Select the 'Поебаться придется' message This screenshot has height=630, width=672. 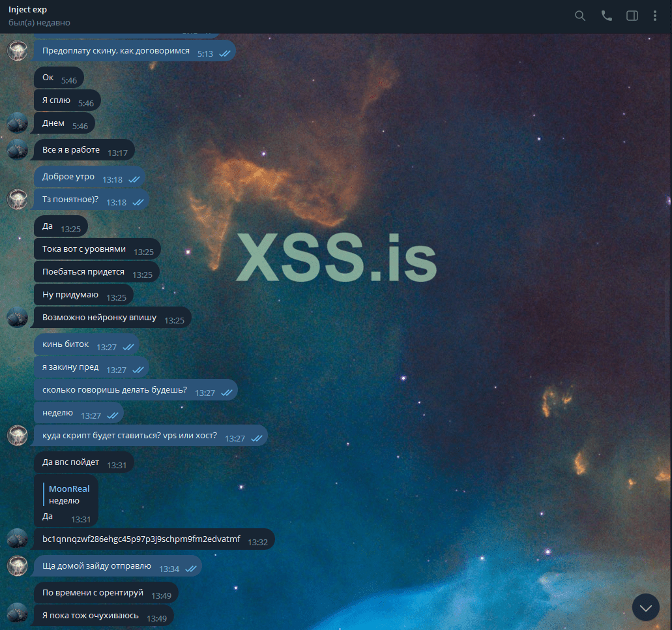pos(97,271)
